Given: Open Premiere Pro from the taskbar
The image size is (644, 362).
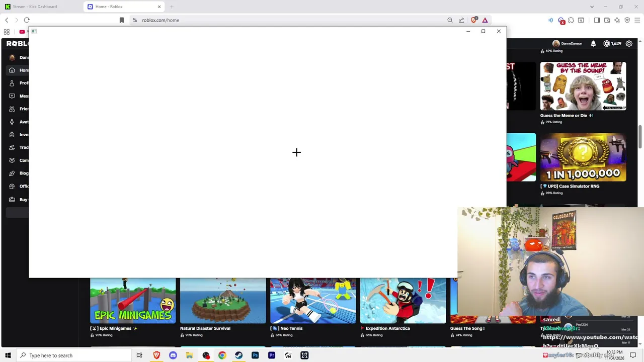Looking at the screenshot, I should coord(272,355).
